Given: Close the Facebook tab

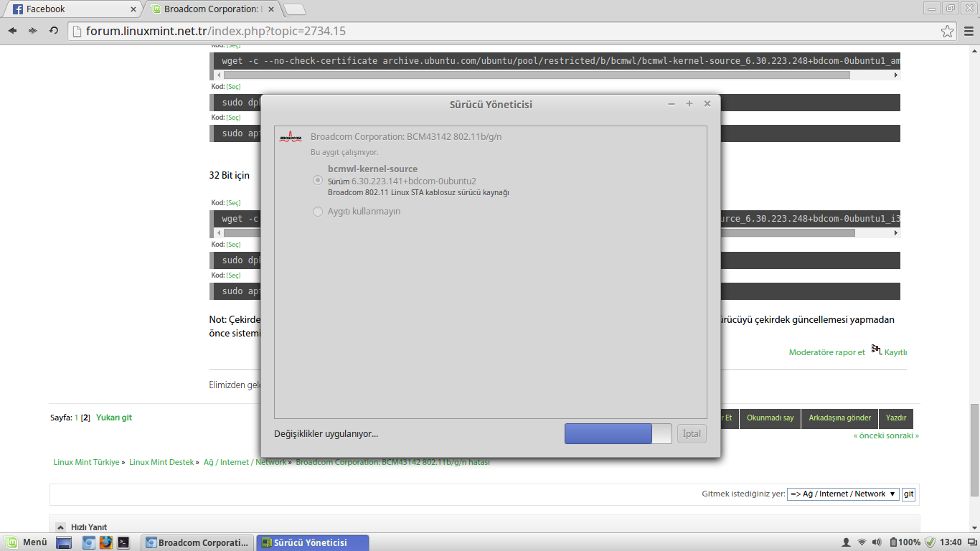Looking at the screenshot, I should [133, 9].
